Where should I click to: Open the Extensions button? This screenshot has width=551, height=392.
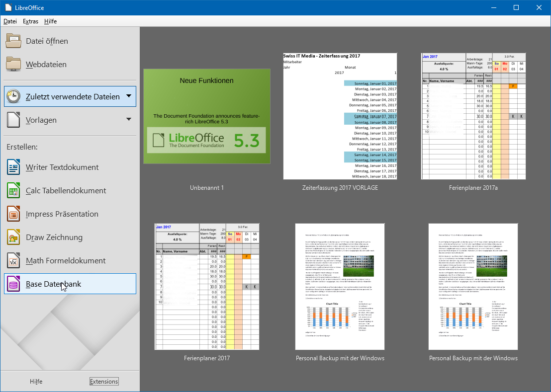coord(104,382)
